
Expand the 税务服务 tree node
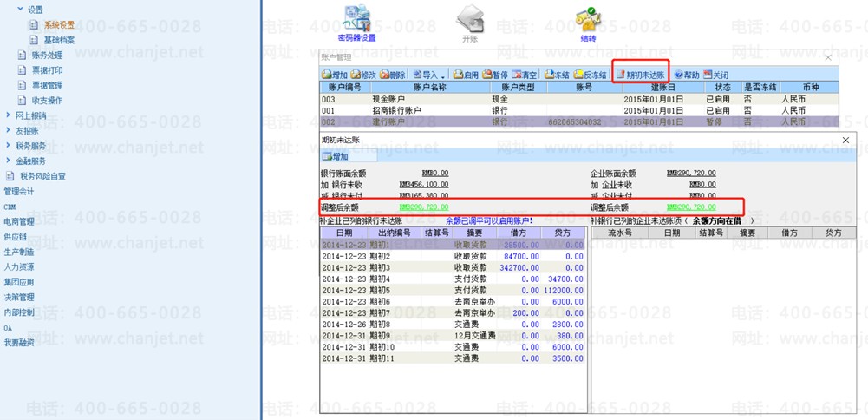pos(8,146)
